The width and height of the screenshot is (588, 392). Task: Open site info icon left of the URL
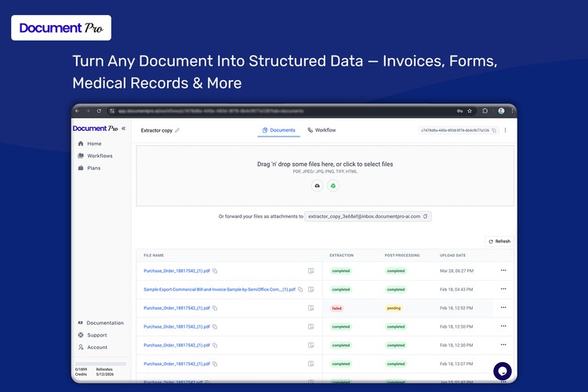click(x=112, y=111)
